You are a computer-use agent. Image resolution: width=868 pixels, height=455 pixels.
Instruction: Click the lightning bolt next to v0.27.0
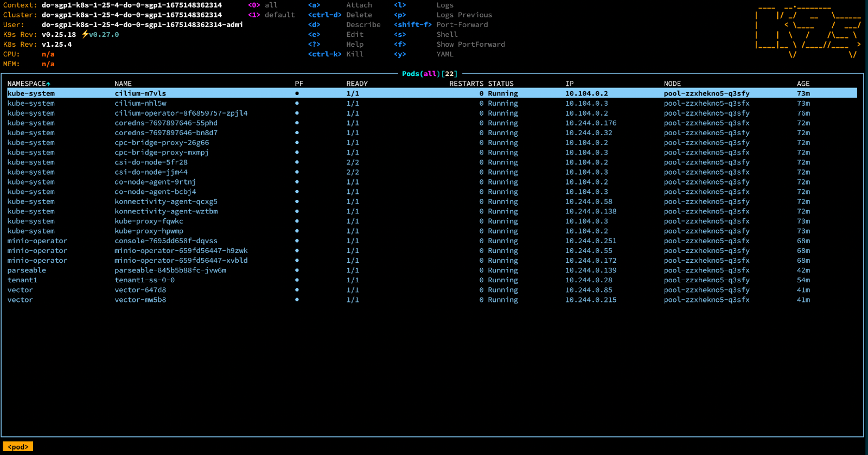point(85,34)
